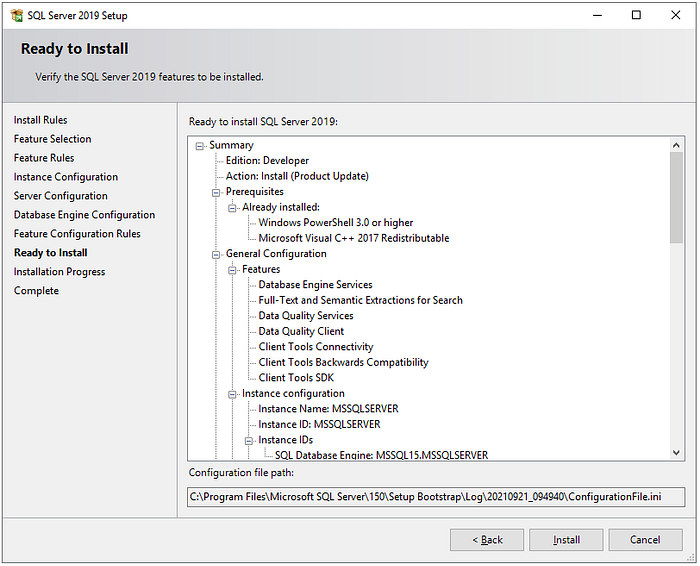Select Database Engine Services feature

[x=315, y=285]
